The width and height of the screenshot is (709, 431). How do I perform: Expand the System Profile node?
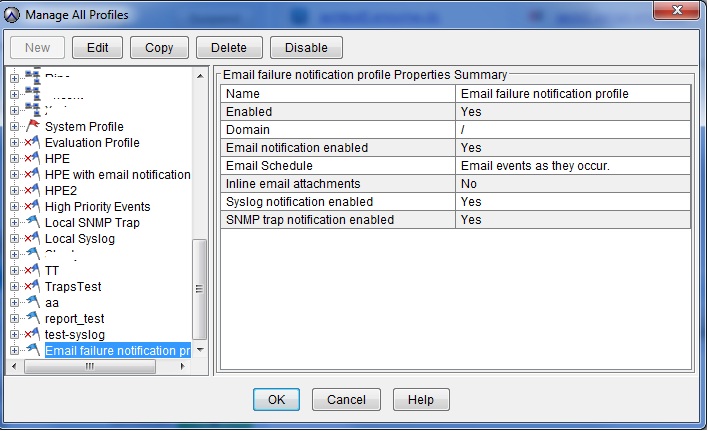[x=14, y=127]
